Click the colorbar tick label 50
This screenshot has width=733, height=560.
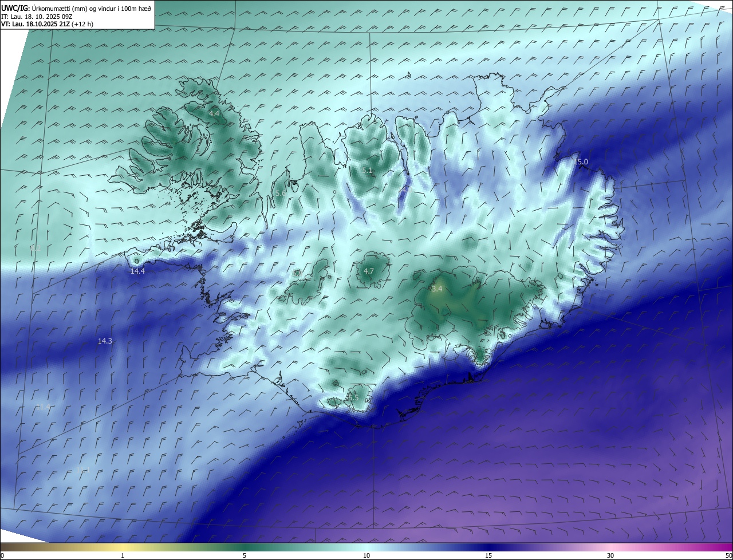pos(728,555)
